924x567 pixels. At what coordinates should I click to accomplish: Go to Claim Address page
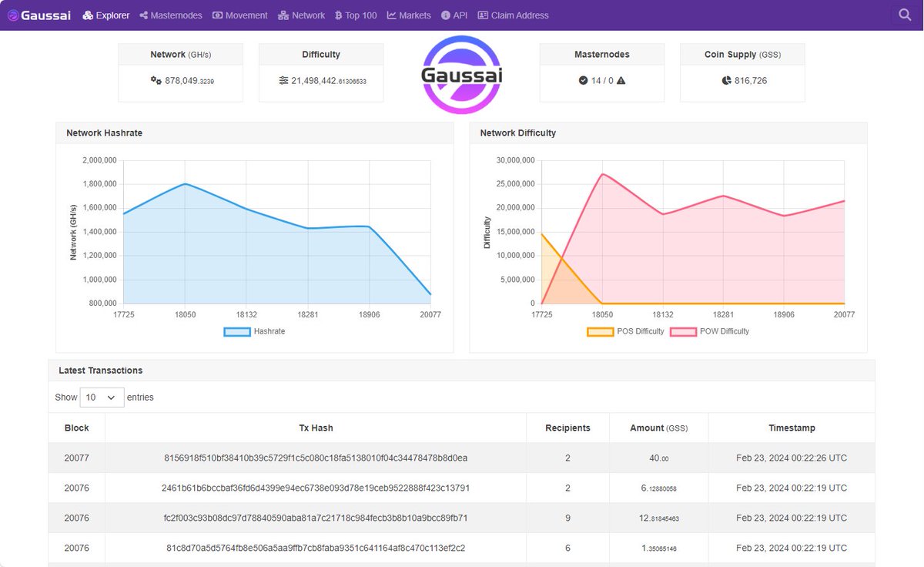(x=514, y=15)
